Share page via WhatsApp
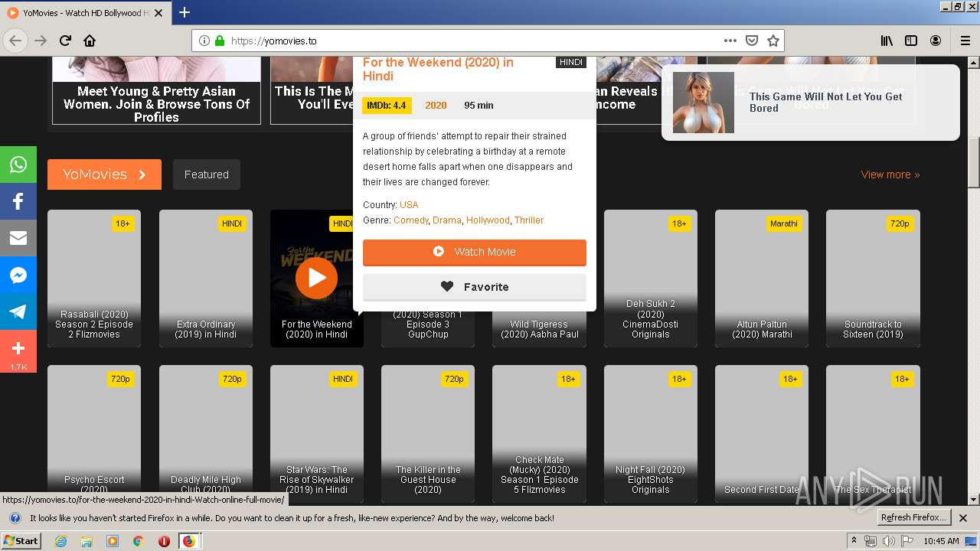980x551 pixels. point(18,165)
